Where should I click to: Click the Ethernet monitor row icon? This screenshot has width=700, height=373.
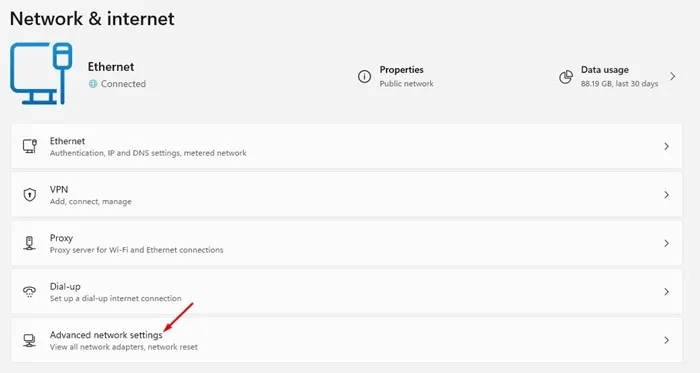tap(29, 146)
